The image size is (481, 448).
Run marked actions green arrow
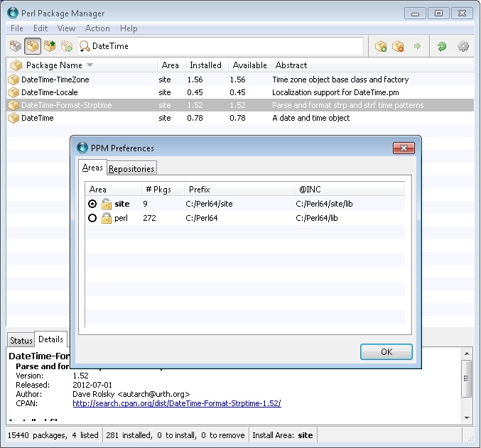point(417,46)
